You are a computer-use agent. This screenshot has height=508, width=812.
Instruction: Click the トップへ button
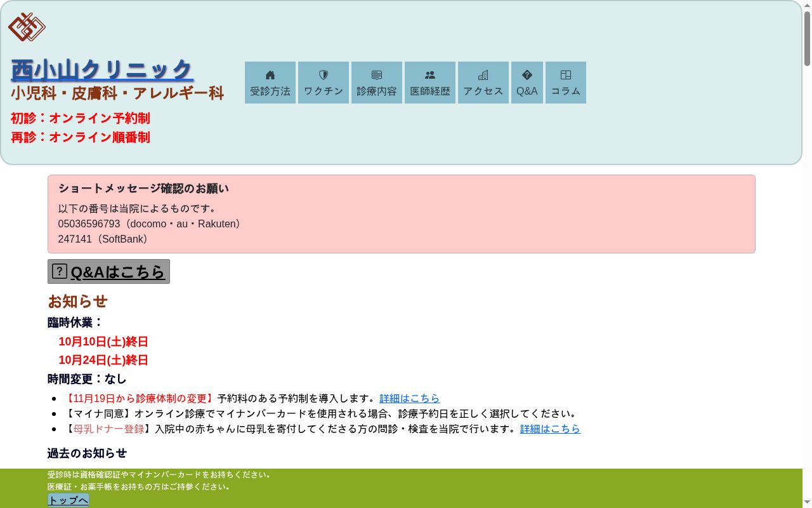(x=69, y=500)
